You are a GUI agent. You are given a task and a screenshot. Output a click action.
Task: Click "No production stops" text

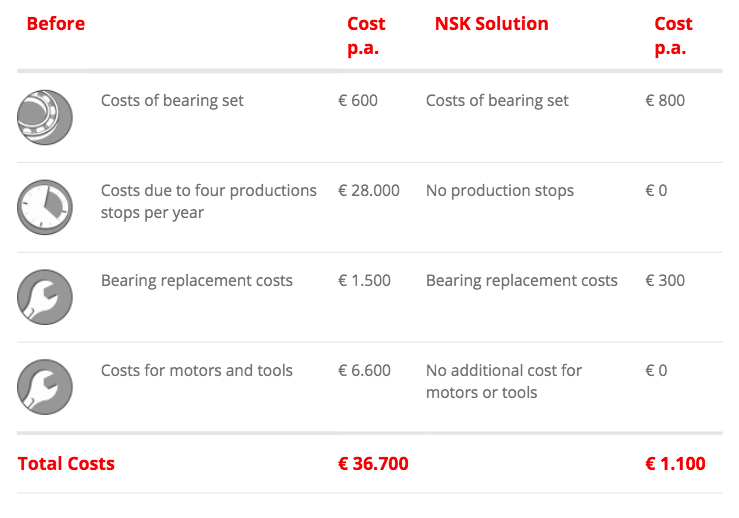499,190
